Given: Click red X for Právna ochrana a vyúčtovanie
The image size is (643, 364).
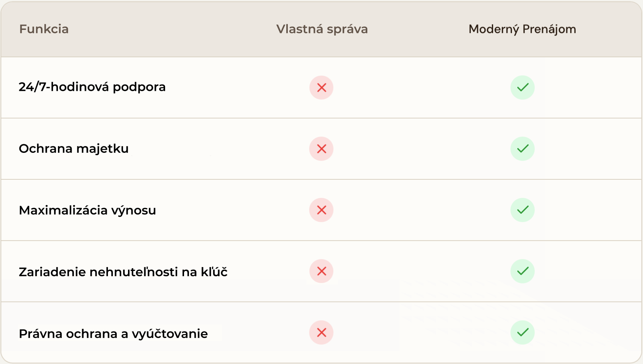Looking at the screenshot, I should pyautogui.click(x=321, y=333).
